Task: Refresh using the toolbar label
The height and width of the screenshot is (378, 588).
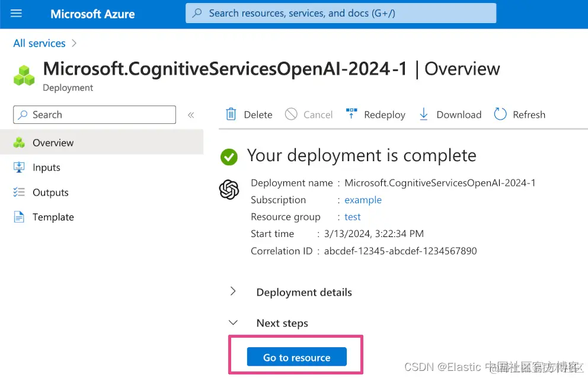Action: pos(529,115)
